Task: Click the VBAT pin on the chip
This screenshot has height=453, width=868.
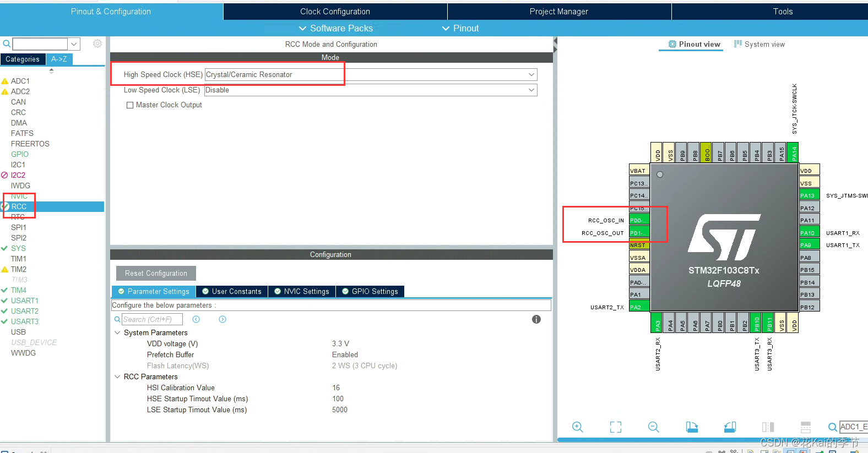Action: click(x=639, y=171)
